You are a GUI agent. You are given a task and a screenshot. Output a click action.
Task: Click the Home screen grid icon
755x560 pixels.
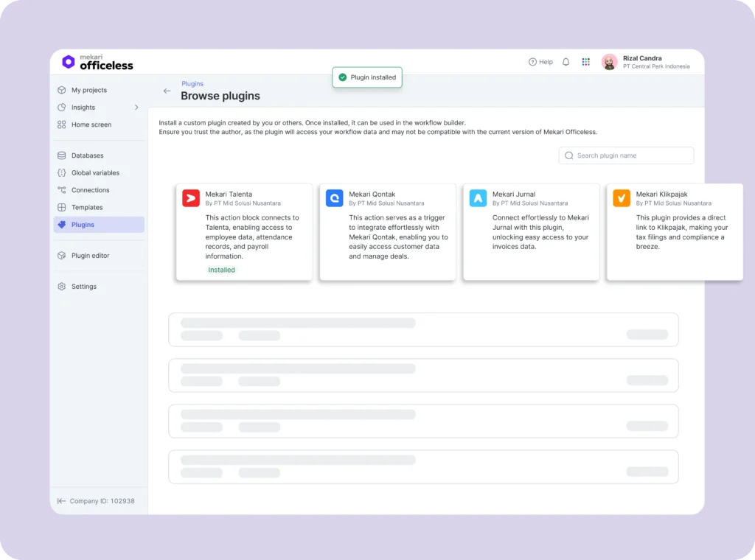[x=62, y=125]
